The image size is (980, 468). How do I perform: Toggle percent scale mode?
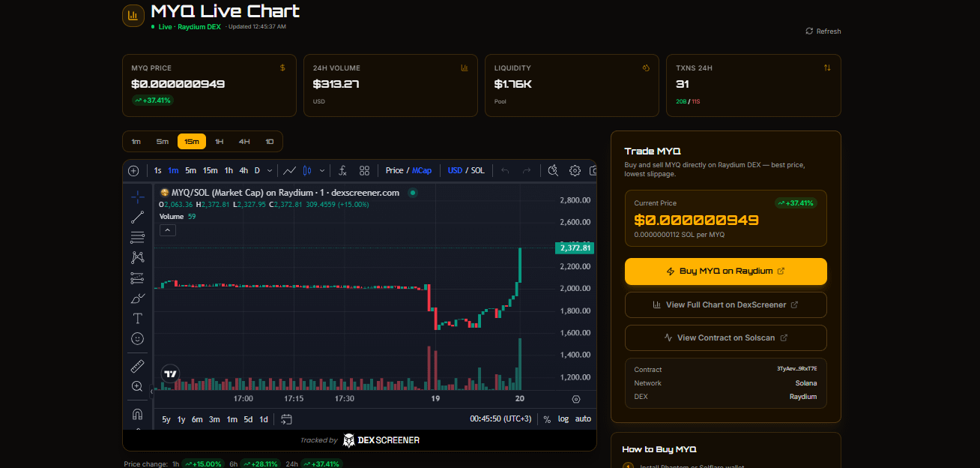coord(547,419)
